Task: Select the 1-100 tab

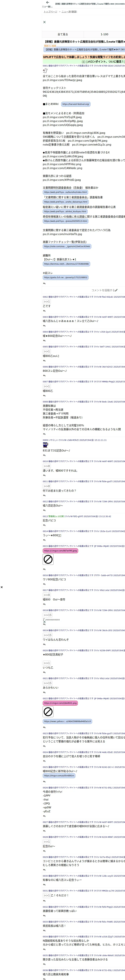Action: coord(104,34)
